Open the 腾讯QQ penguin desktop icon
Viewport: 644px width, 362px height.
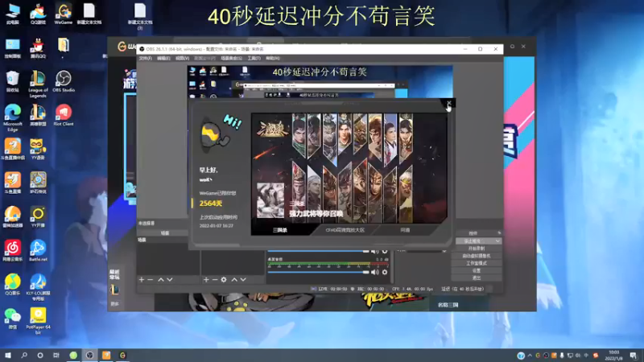pyautogui.click(x=38, y=47)
